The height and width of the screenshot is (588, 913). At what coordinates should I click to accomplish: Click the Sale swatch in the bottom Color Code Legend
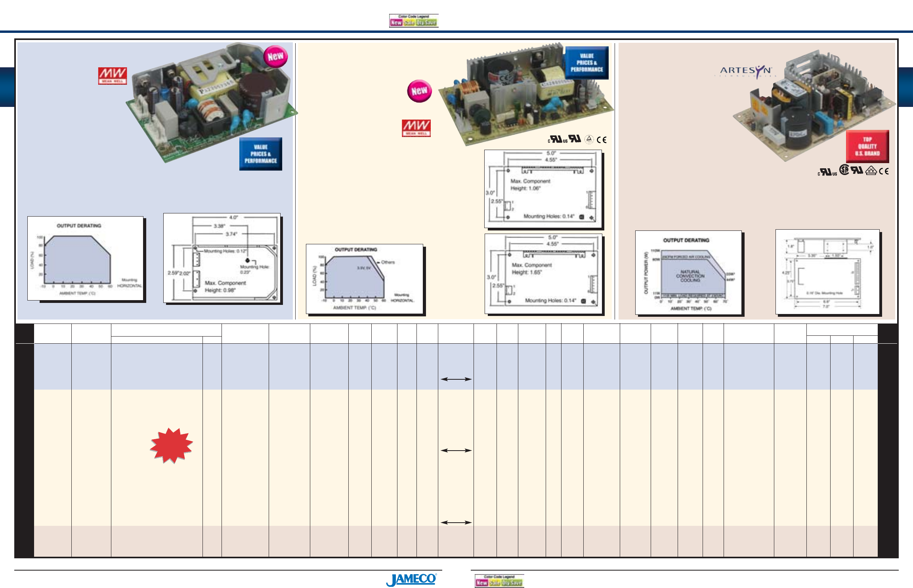coord(495,583)
